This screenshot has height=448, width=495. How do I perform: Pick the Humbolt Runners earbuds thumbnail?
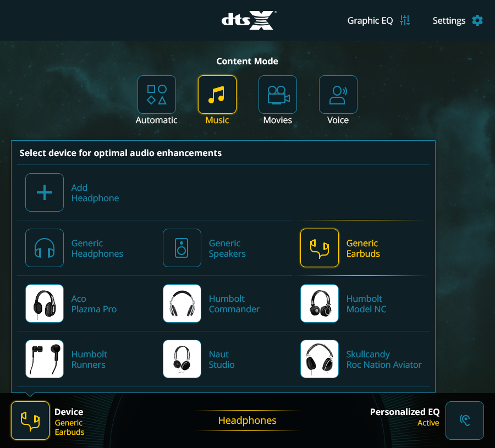(x=45, y=359)
